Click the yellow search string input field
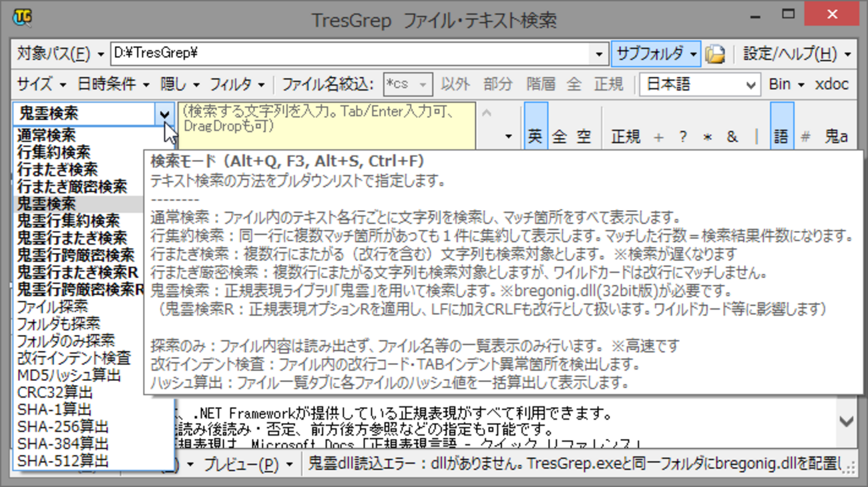The width and height of the screenshot is (868, 487). 327,125
